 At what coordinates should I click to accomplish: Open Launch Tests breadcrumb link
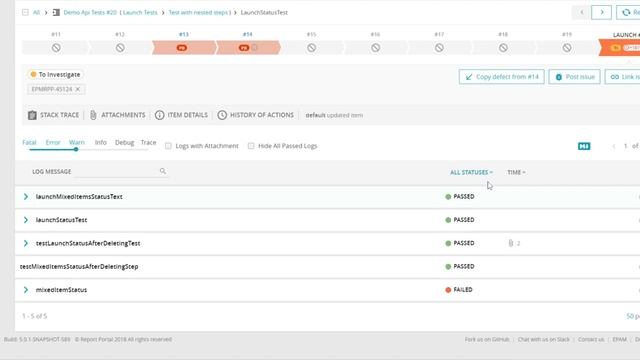(140, 12)
